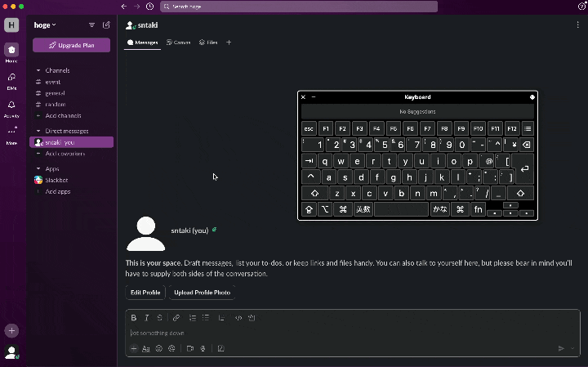This screenshot has height=367, width=588.
Task: Collapse the Channels section
Action: tap(38, 70)
